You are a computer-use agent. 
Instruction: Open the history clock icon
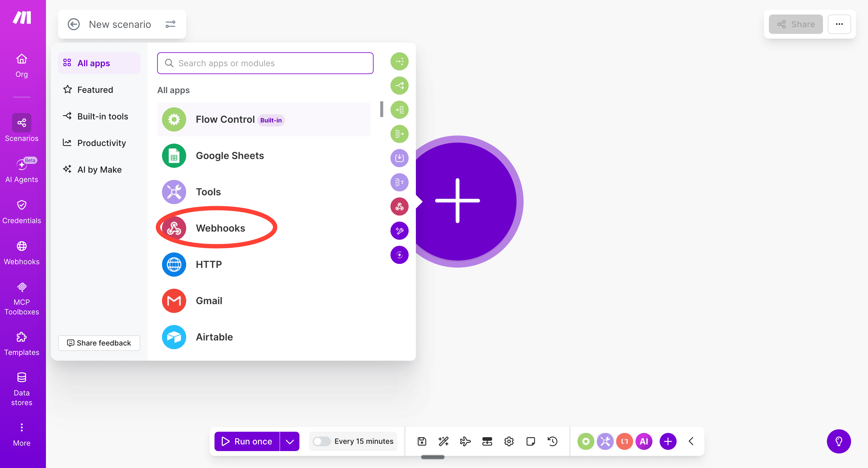(552, 441)
